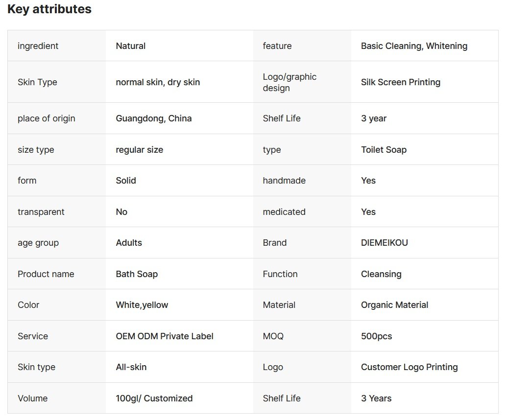506x420 pixels.
Task: Click the "500pcs" MOQ value
Action: coord(376,336)
